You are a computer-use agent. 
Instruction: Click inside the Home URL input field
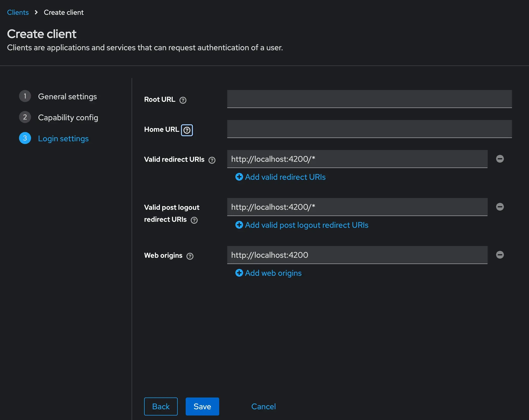click(x=369, y=129)
